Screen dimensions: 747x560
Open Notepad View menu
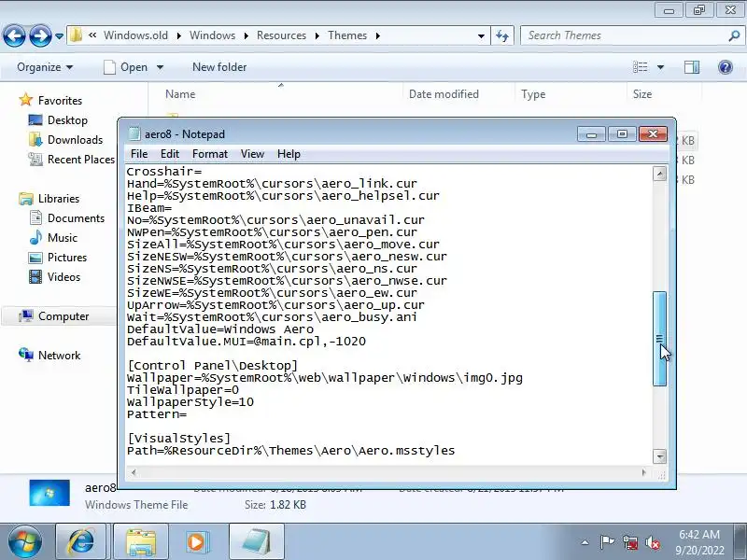pyautogui.click(x=252, y=154)
